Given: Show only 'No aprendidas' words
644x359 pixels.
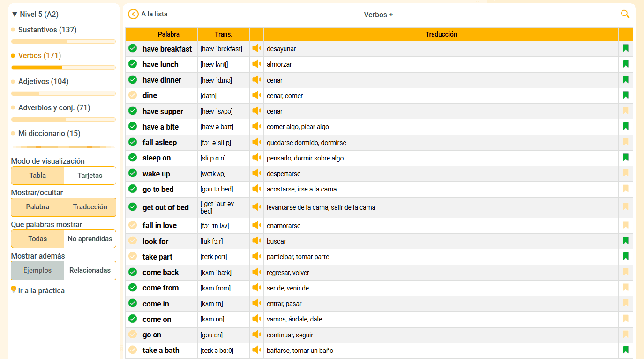Looking at the screenshot, I should 90,239.
